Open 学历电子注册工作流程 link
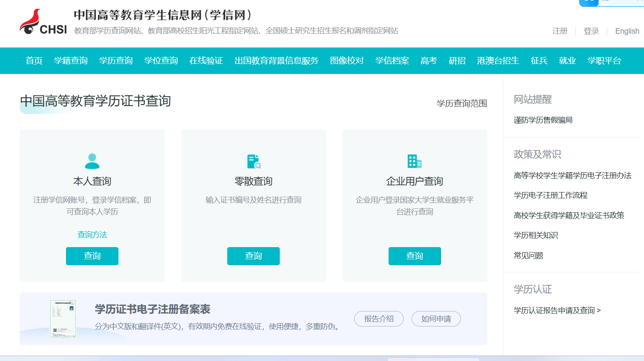Screen dimensions: 644x361 [x=550, y=195]
